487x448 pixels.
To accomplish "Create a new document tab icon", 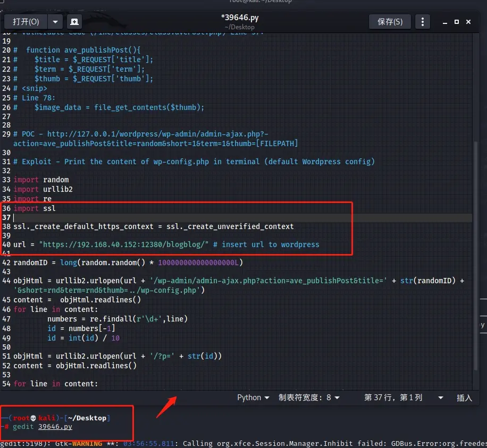I will point(74,22).
